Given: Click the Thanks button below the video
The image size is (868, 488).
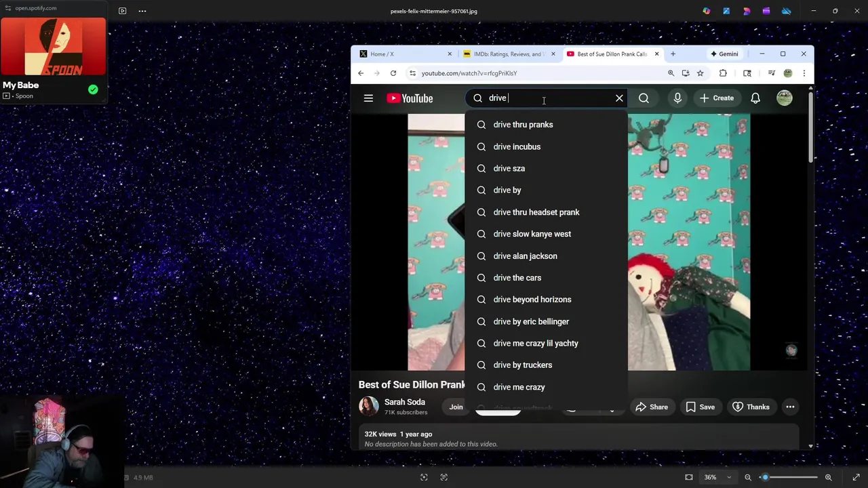Looking at the screenshot, I should (751, 407).
